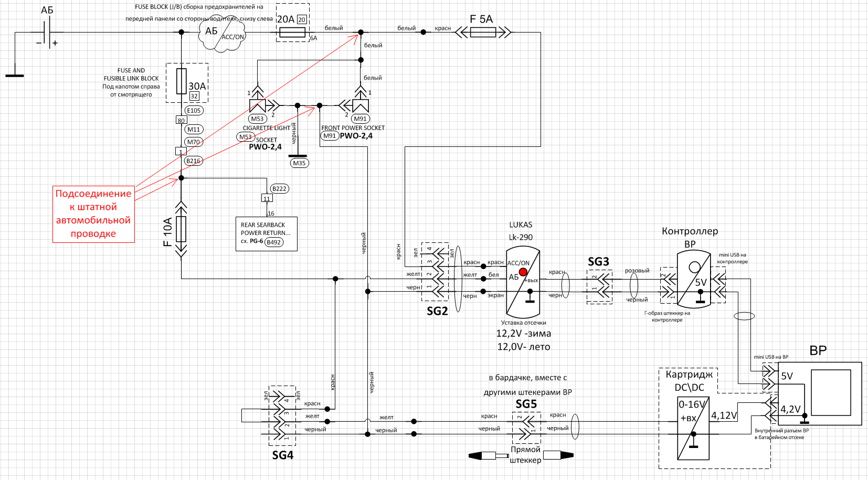The image size is (868, 480).
Task: Select the REAR SEARBACK POWER RETURN box
Action: pos(266,233)
